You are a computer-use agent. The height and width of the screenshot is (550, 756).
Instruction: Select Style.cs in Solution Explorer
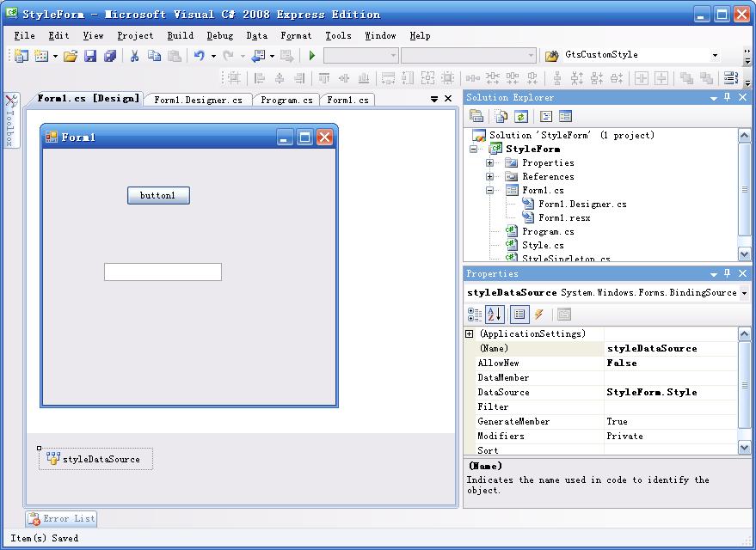[543, 246]
